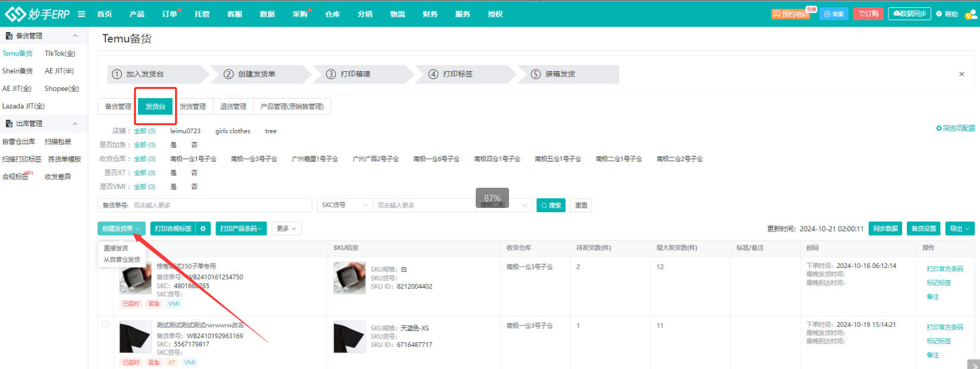Choose 直接发货 from dropdown menu
This screenshot has width=980, height=369.
click(x=116, y=248)
